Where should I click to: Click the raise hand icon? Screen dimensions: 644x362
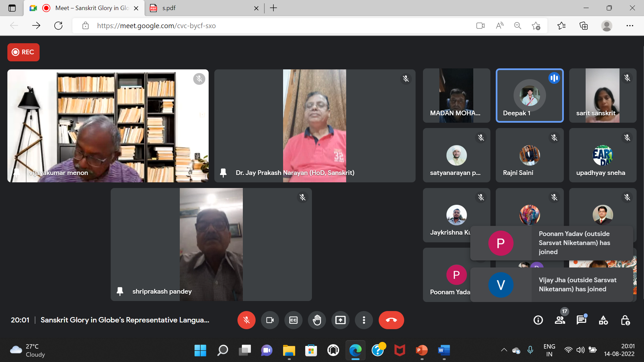(317, 320)
